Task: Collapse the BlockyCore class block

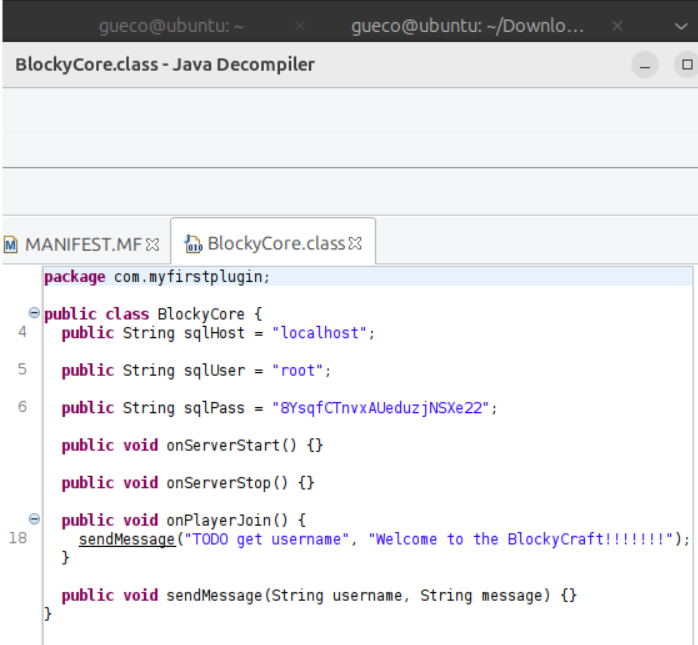Action: (34, 313)
